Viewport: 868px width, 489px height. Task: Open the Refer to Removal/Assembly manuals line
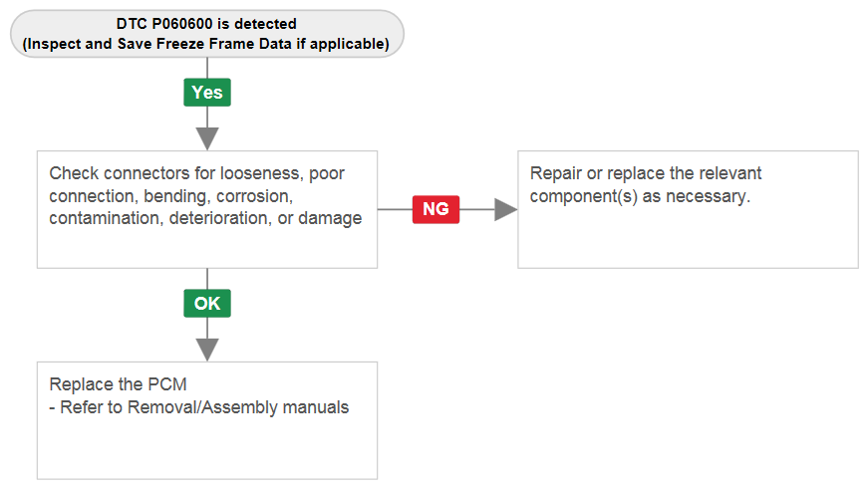click(198, 407)
